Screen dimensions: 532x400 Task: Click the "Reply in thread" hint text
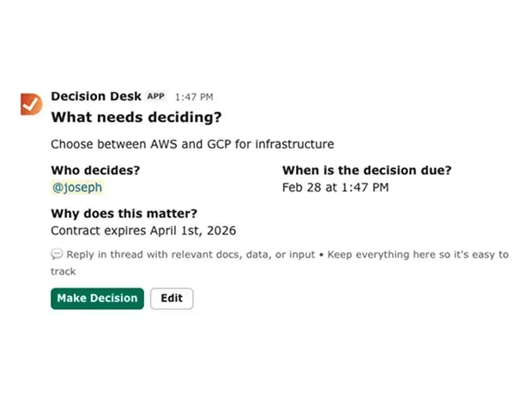(105, 254)
